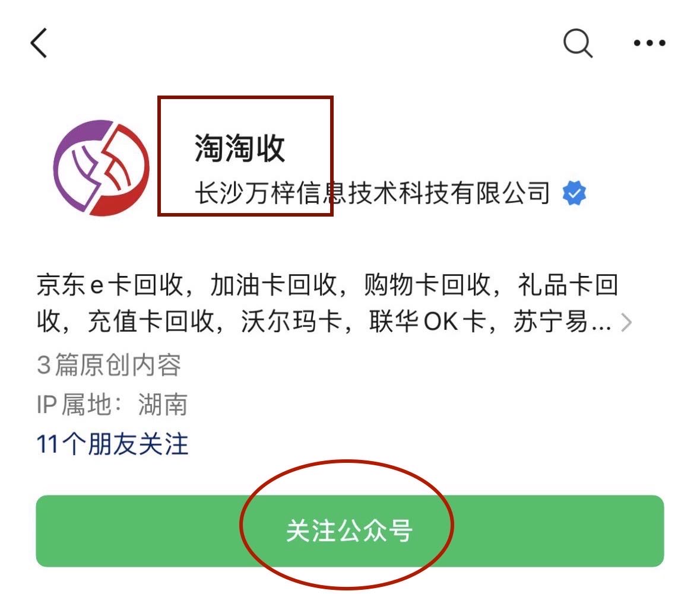Tap the purple and red 淘淘收 logo
This screenshot has width=700, height=594.
[x=102, y=168]
